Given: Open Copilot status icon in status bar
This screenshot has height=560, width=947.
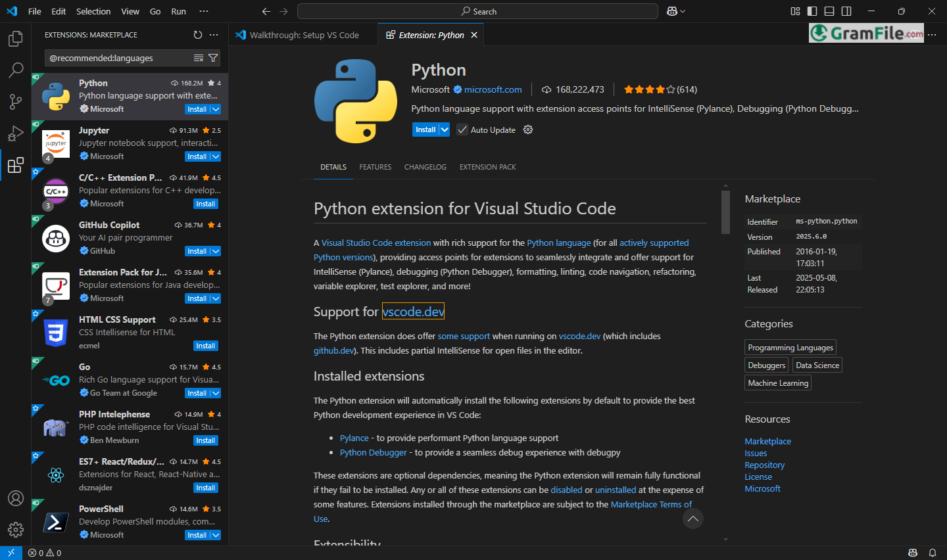Looking at the screenshot, I should (912, 553).
